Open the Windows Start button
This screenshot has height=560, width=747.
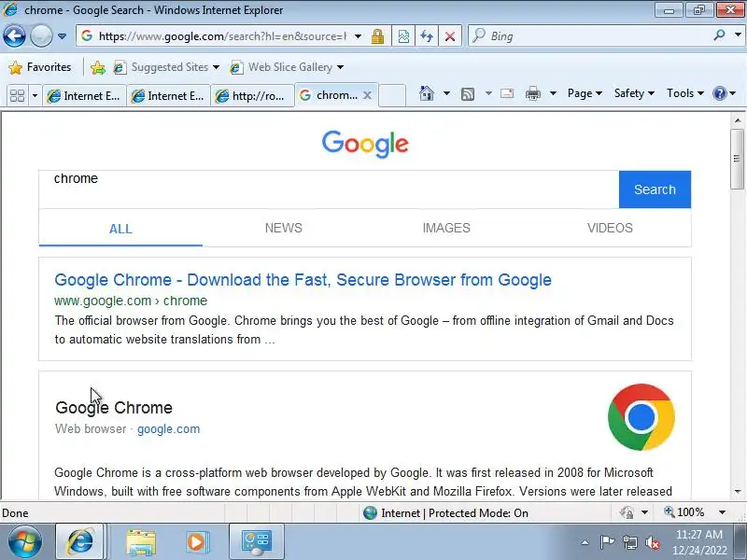[x=24, y=542]
